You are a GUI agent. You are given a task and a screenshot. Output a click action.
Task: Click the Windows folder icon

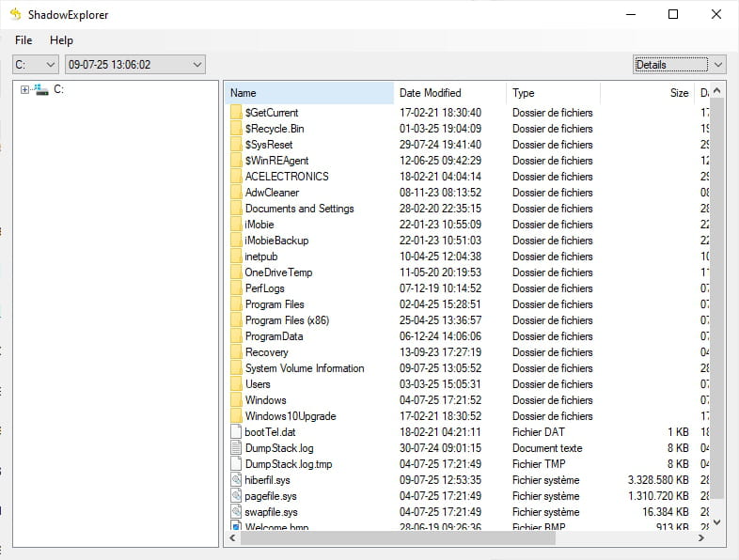236,400
